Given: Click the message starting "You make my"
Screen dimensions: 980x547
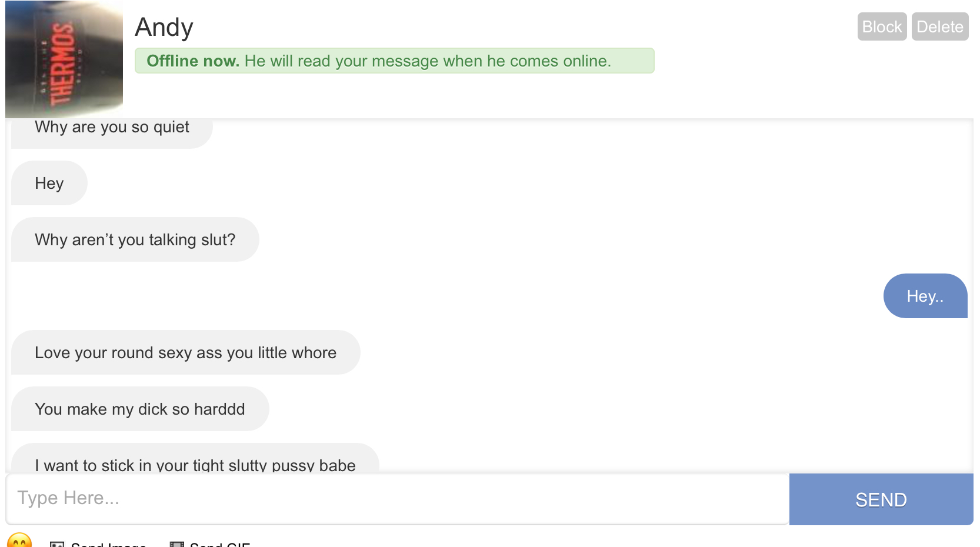Looking at the screenshot, I should [140, 409].
